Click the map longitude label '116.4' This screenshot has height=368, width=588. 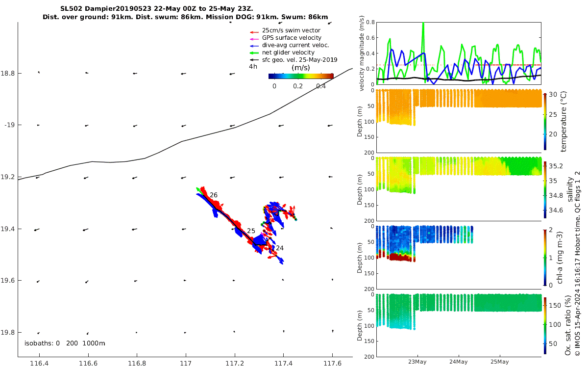coord(39,364)
